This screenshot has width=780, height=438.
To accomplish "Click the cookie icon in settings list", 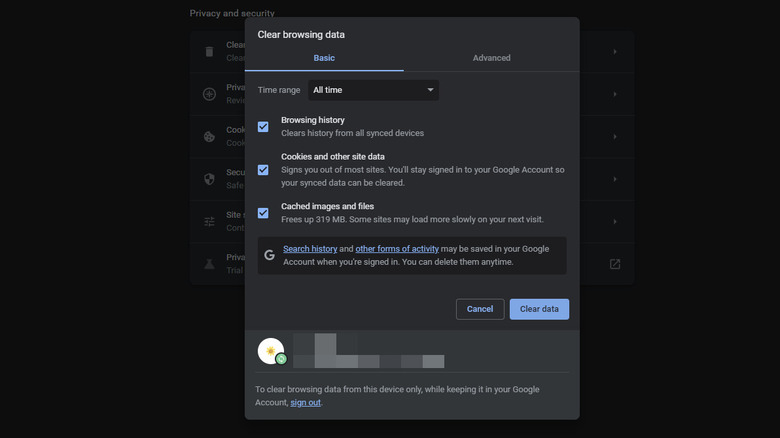I will tap(209, 137).
